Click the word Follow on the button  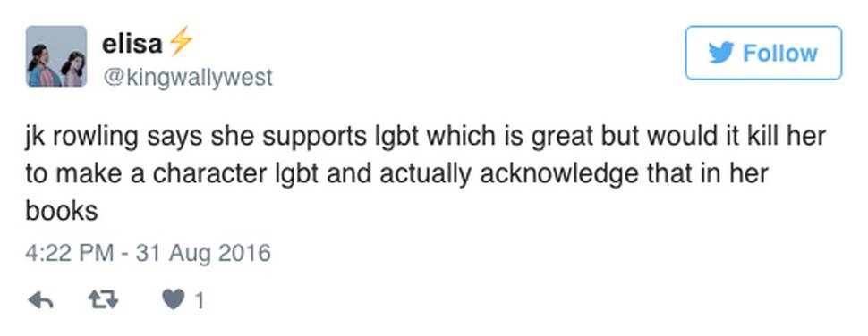pos(779,53)
